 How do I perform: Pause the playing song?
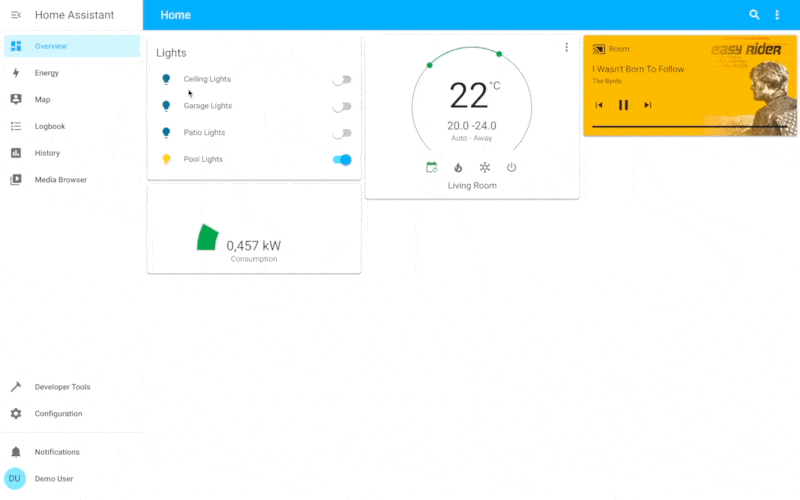coord(623,105)
